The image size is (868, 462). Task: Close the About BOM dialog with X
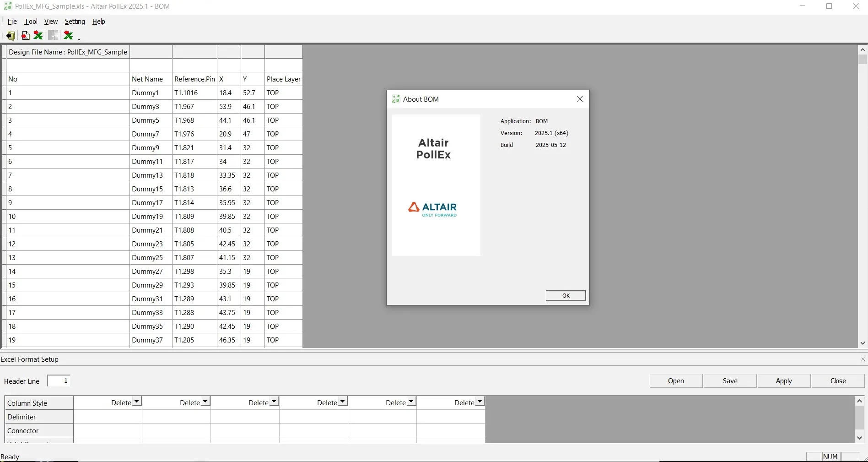coord(579,99)
